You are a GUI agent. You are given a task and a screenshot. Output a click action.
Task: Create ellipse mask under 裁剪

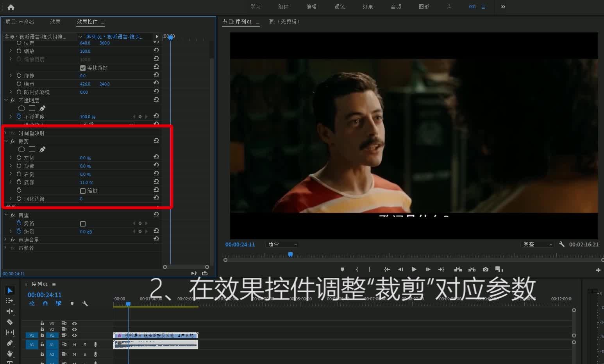coord(21,149)
